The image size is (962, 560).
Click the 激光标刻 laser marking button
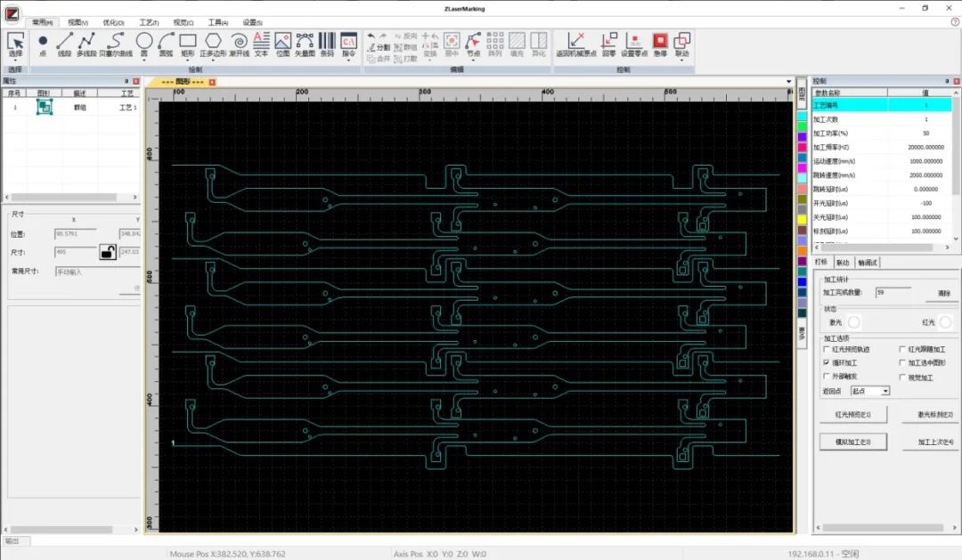point(932,415)
